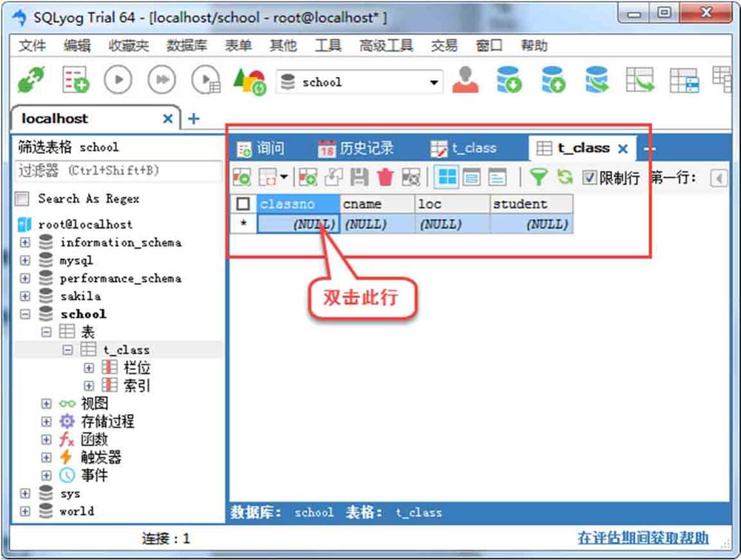Click the table export green-arrow icon

[x=640, y=79]
